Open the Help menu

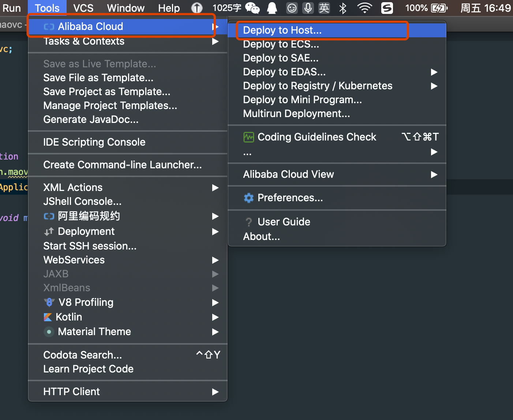[169, 8]
